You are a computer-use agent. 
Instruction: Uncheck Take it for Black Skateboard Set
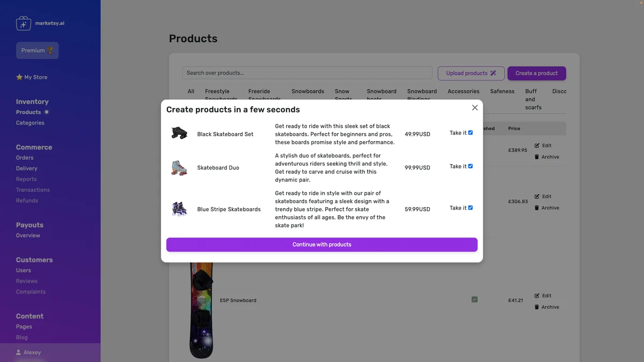coord(471,132)
